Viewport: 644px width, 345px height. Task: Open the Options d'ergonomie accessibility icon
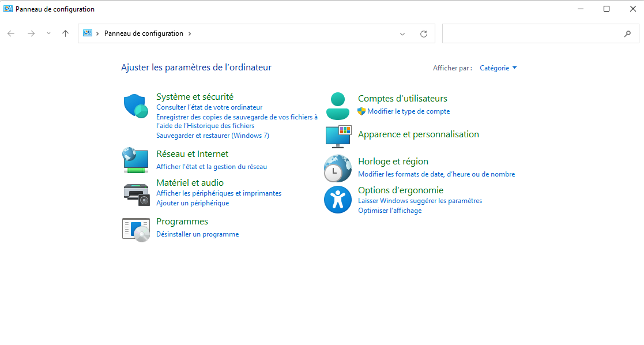click(338, 200)
